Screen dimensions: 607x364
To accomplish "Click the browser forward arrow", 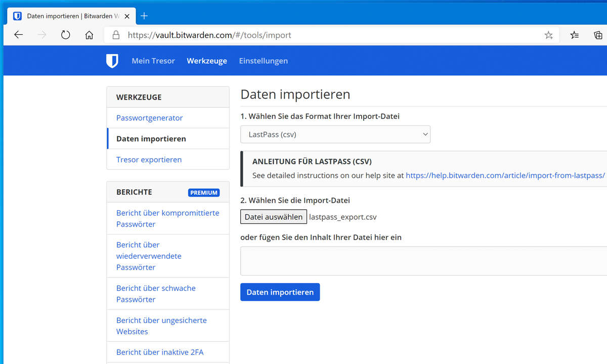I will tap(42, 35).
